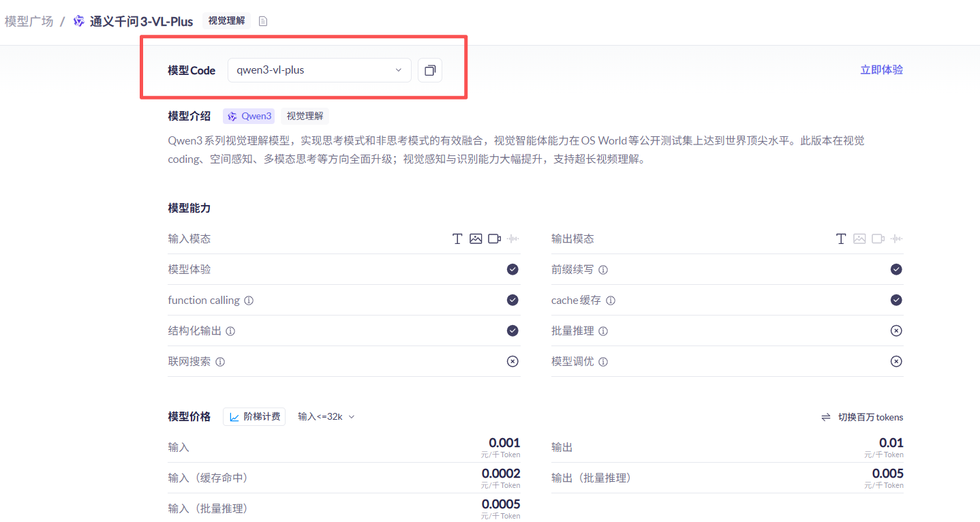Click the checkmark icon for 前缀续写
980x522 pixels.
pyautogui.click(x=896, y=269)
